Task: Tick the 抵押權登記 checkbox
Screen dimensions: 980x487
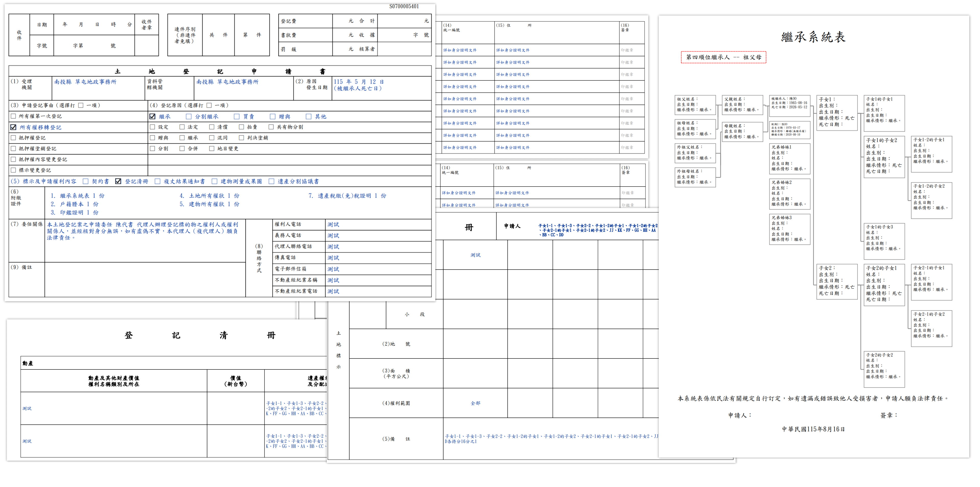Action: pyautogui.click(x=14, y=138)
